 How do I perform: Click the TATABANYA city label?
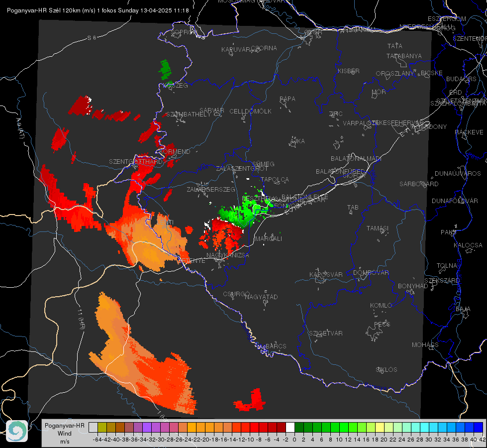pos(404,56)
